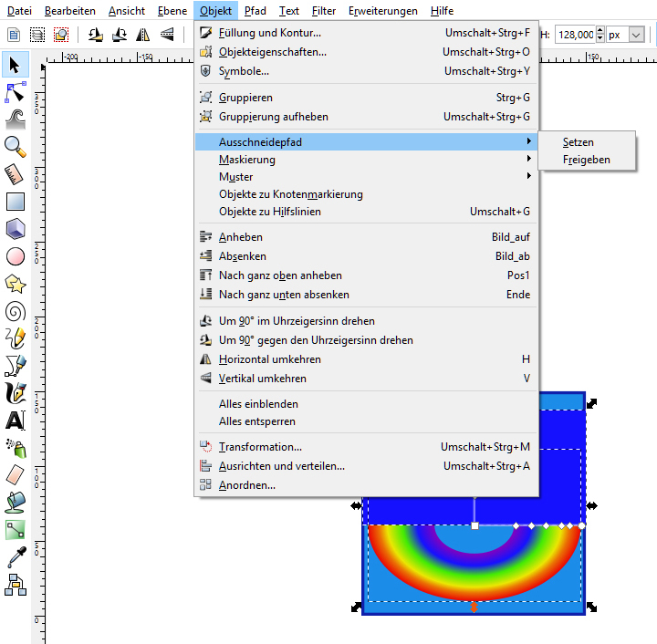Screen dimensions: 657x644
Task: Select the Node edit tool
Action: pos(16,92)
